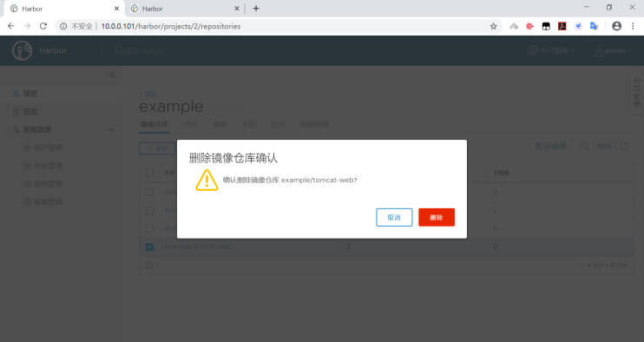The width and height of the screenshot is (644, 342).
Task: Open the Chrome profile avatar icon
Action: coord(616,26)
